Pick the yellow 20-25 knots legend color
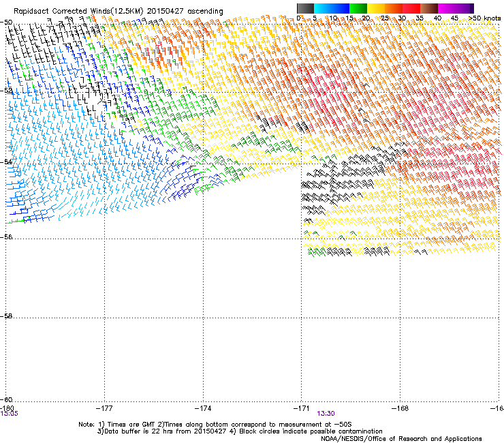 [376, 8]
